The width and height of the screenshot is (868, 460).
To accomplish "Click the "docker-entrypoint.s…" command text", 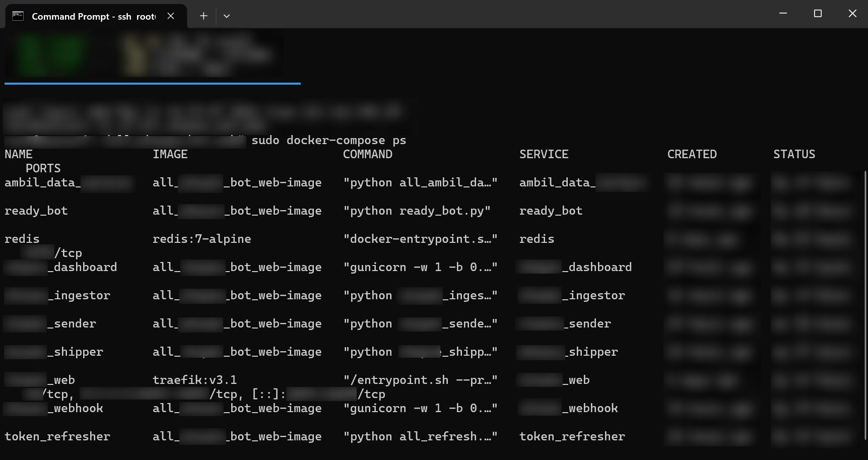I will coord(421,239).
